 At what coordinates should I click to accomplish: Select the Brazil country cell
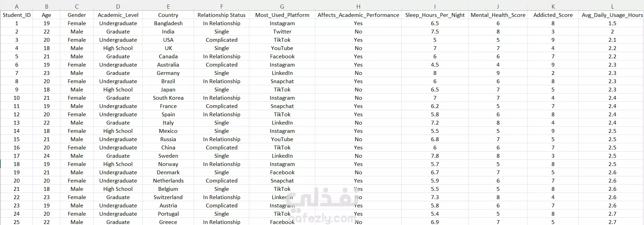coord(168,81)
